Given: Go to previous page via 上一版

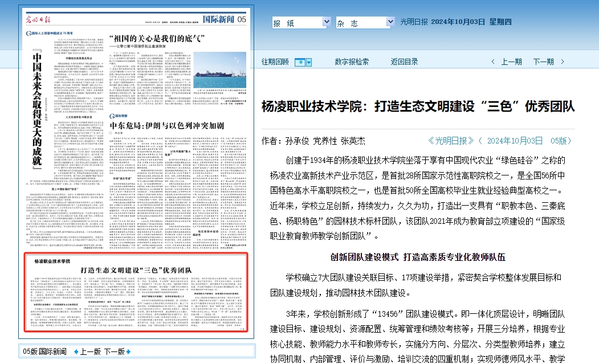Looking at the screenshot, I should [x=91, y=351].
